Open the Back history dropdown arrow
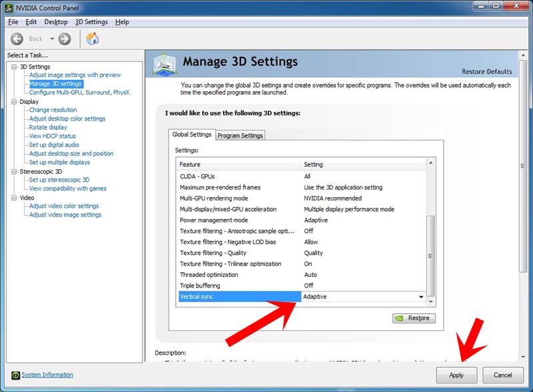 point(52,39)
